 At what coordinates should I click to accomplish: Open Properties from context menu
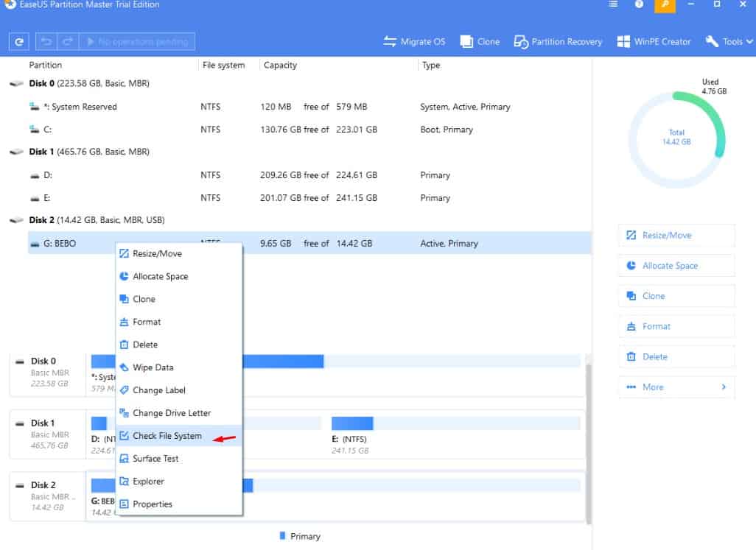(179, 504)
